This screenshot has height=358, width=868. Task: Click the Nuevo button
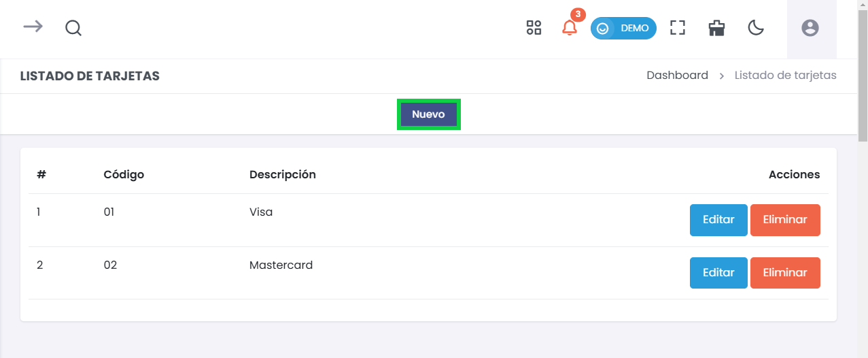[x=428, y=114]
